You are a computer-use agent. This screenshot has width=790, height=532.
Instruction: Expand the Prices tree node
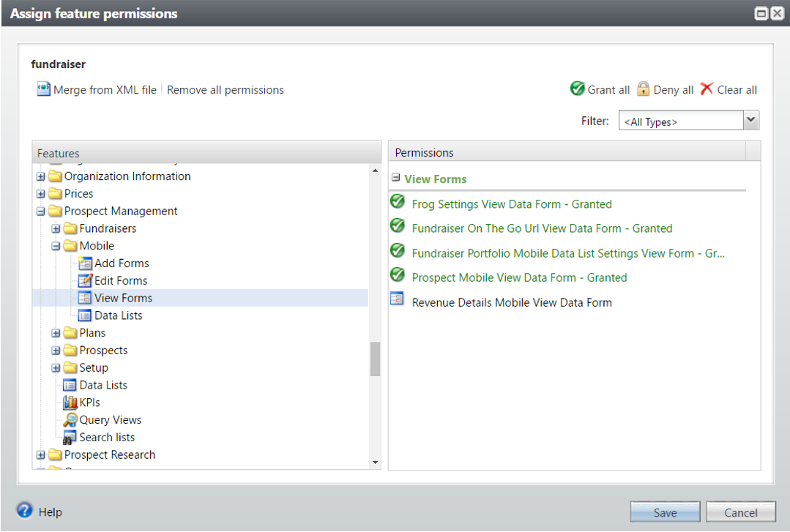pos(41,194)
